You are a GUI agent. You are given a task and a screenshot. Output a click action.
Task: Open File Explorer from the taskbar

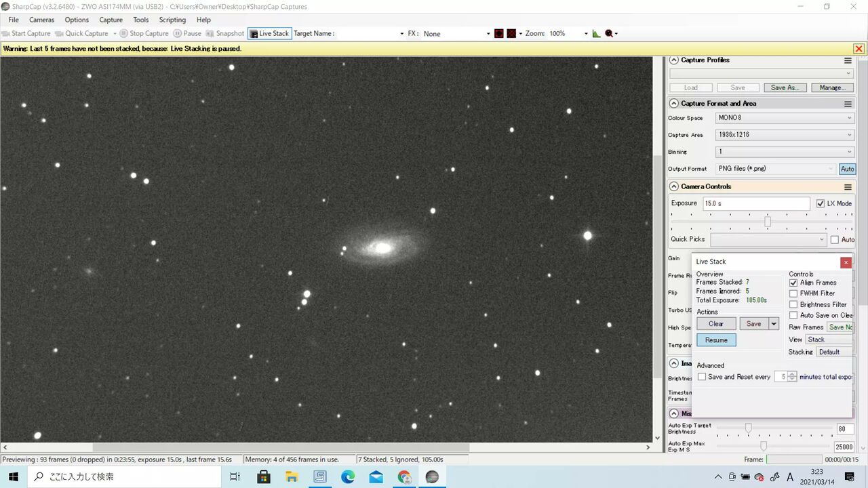pos(292,477)
